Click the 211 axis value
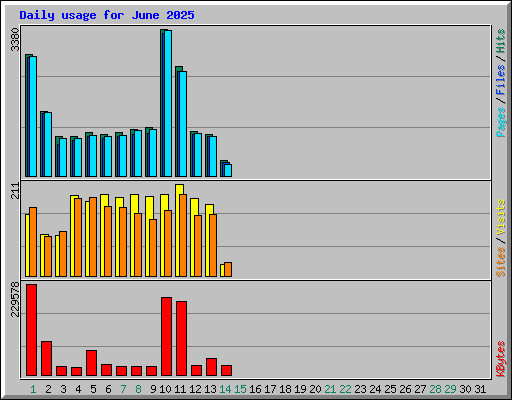Viewport: 512px width, 400px height. [x=15, y=191]
